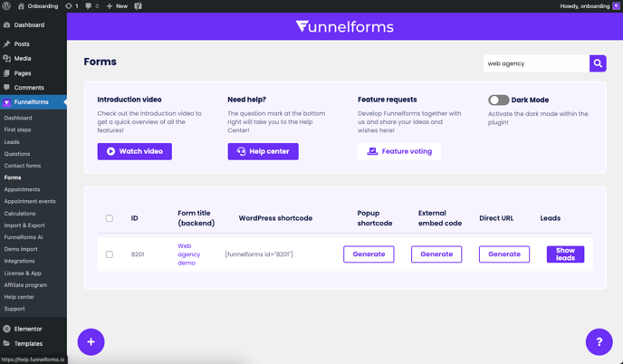This screenshot has height=364, width=623.
Task: Open the Calculations submenu
Action: (20, 214)
